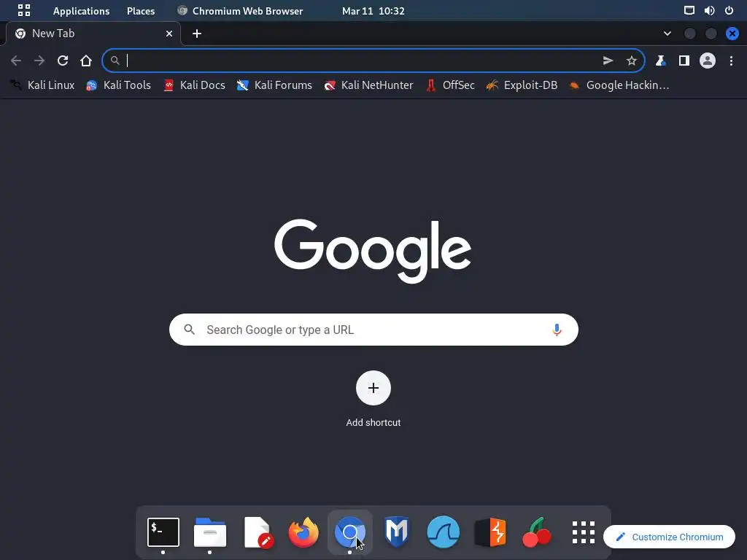Click Chromium icon in the dock
This screenshot has width=747, height=560.
click(350, 532)
